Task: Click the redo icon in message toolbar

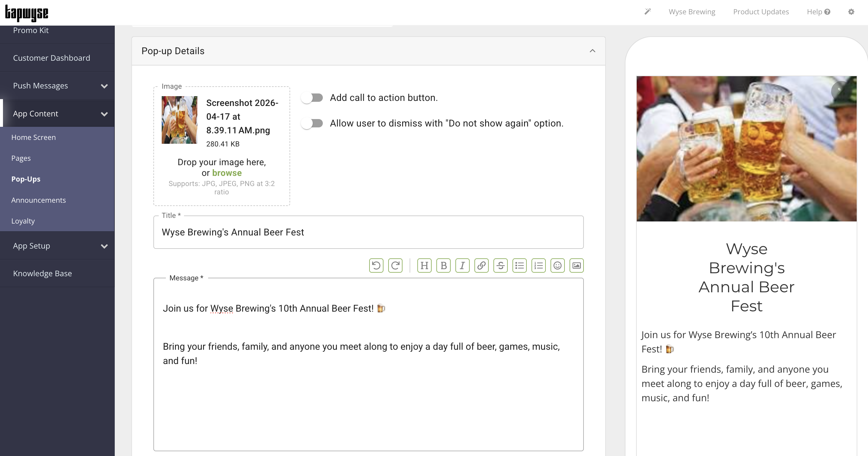Action: tap(395, 266)
